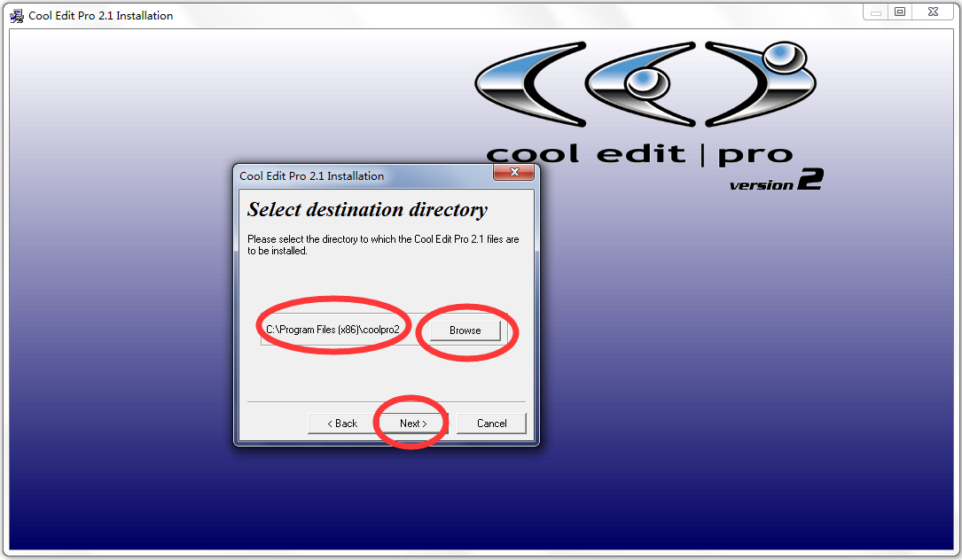Click the 'Please select the directory' instruction text

[x=383, y=245]
